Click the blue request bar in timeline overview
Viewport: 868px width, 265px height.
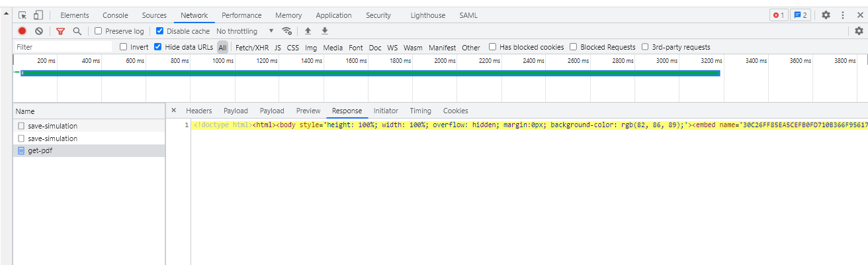pyautogui.click(x=370, y=73)
